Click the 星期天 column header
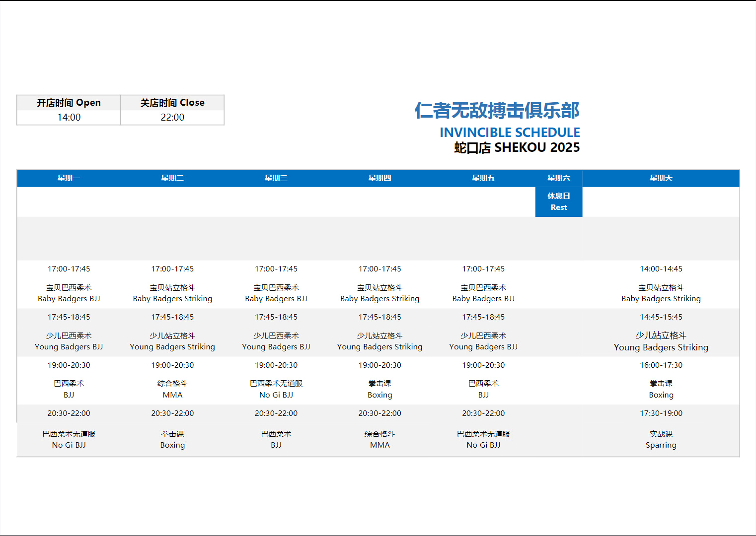Screen dimensions: 756x536 (661, 178)
